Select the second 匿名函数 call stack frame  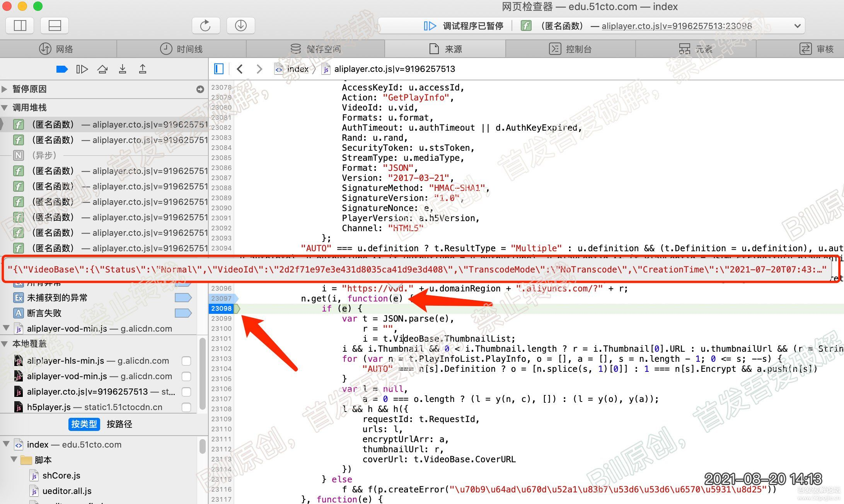[x=104, y=140]
